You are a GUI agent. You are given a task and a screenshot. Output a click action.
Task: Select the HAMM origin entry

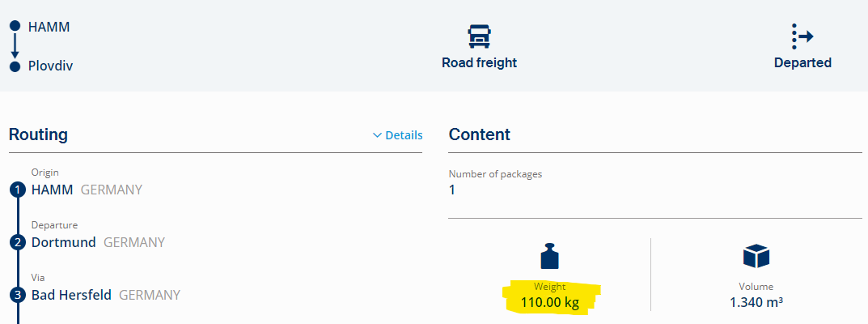point(52,190)
